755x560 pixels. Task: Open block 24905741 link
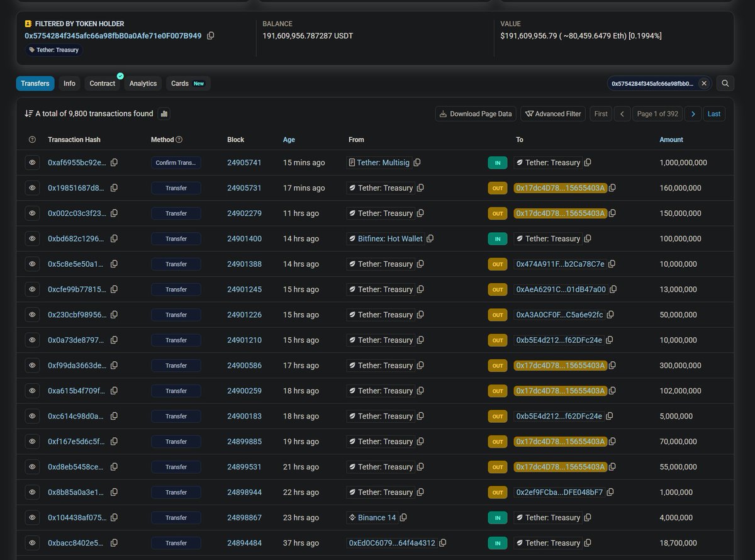click(x=244, y=162)
